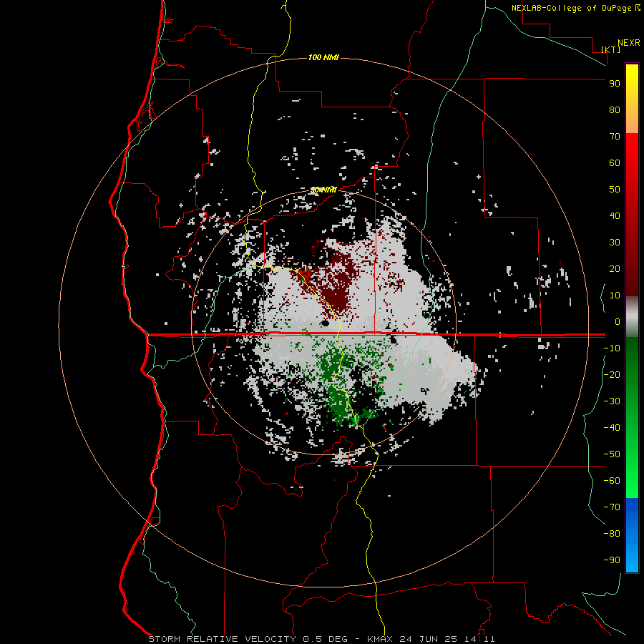Click the 90 value on velocity scale
The width and height of the screenshot is (644, 644).
pos(615,84)
